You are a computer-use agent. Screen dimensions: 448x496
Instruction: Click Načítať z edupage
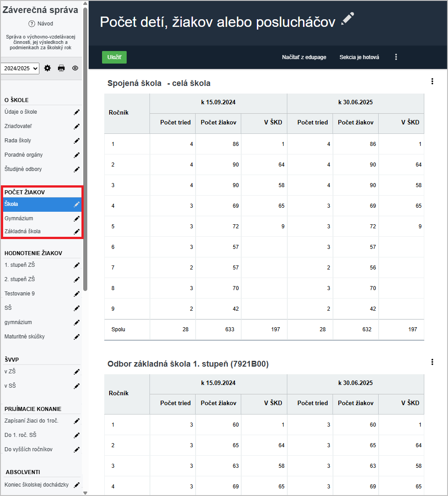[304, 57]
